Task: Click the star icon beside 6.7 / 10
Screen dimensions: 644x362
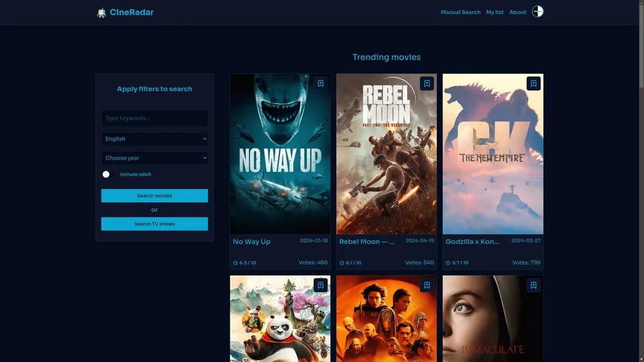Action: (x=448, y=263)
